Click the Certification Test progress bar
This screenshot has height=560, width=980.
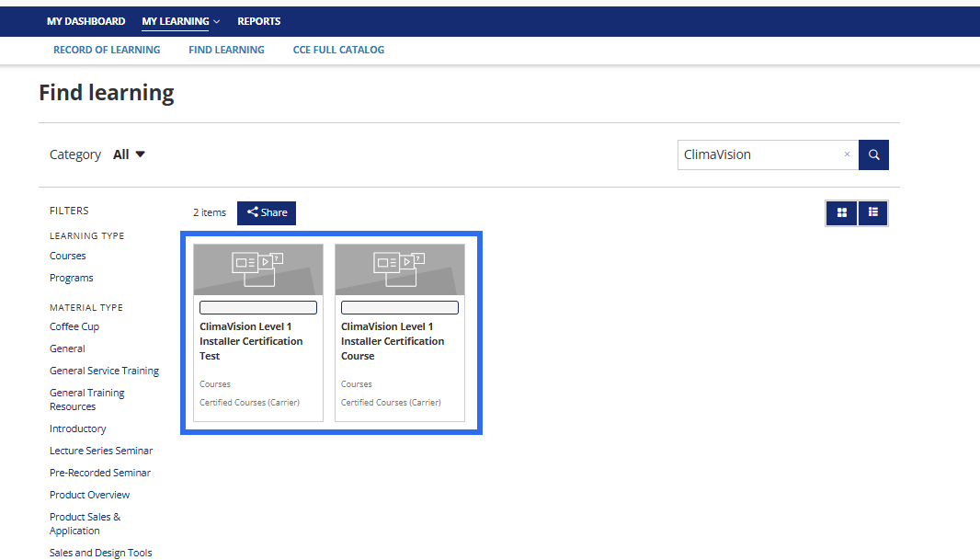[258, 307]
